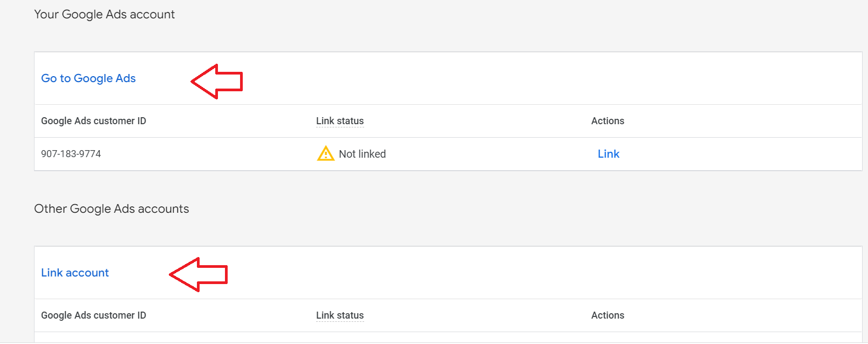
Task: Select the customer ID 907-183-9774
Action: coord(71,154)
